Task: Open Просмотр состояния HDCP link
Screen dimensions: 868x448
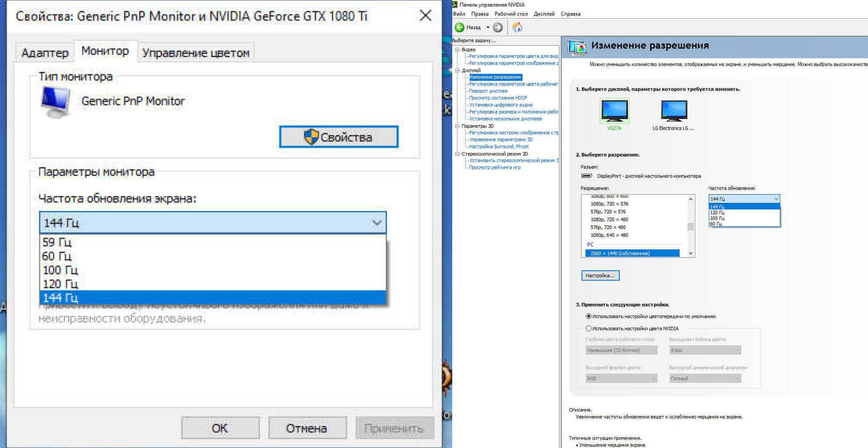Action: (x=498, y=98)
